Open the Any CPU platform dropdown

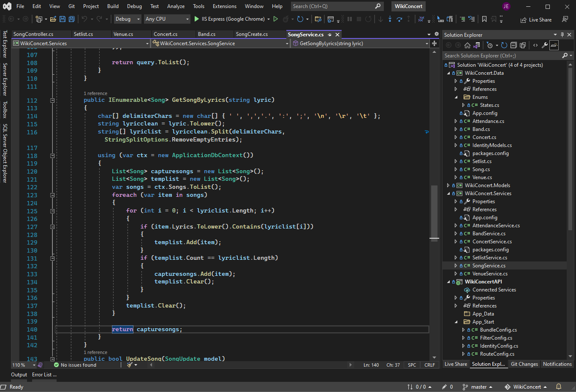tap(167, 19)
